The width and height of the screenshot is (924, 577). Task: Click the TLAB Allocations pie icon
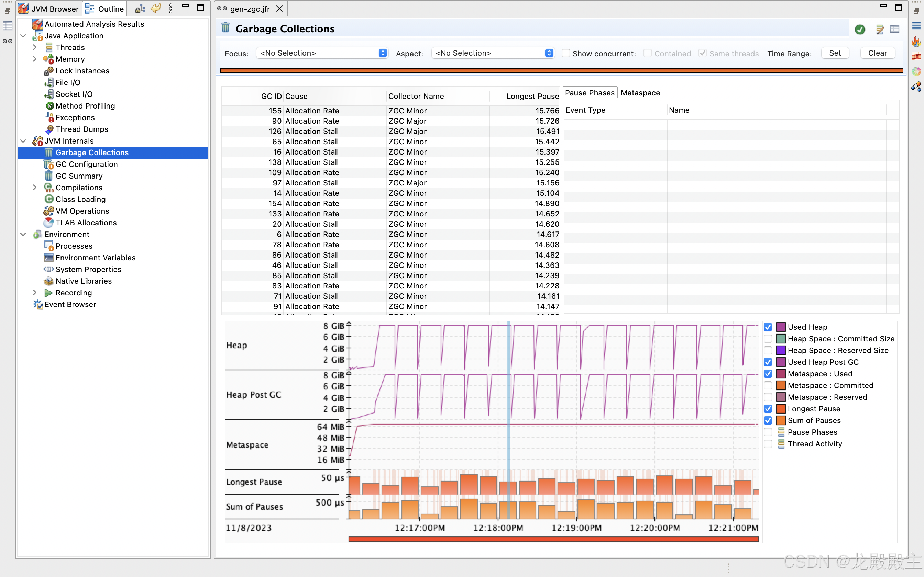(48, 223)
